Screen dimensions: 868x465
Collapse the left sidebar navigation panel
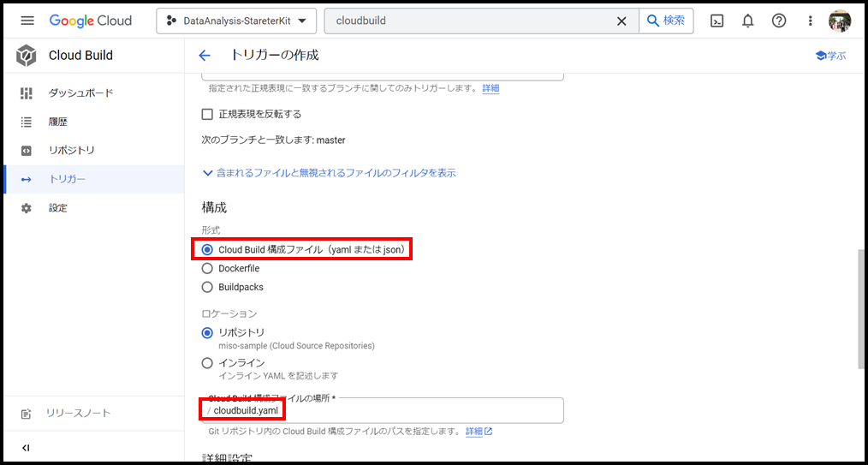pos(26,448)
